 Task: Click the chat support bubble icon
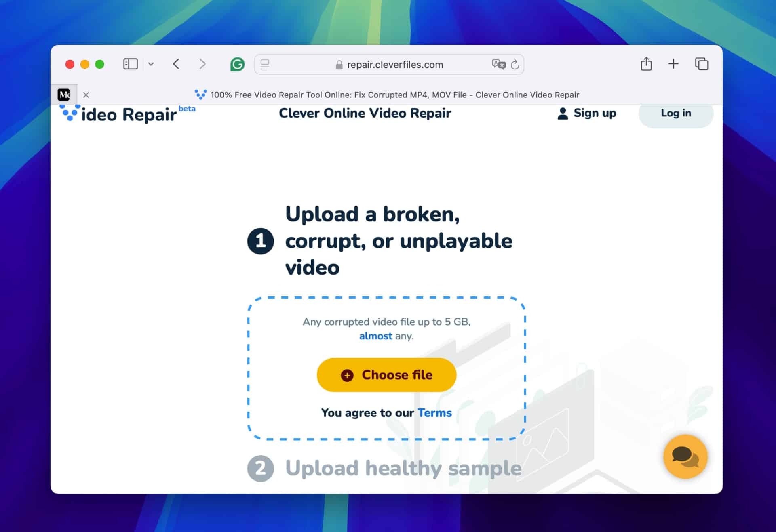[x=686, y=456]
